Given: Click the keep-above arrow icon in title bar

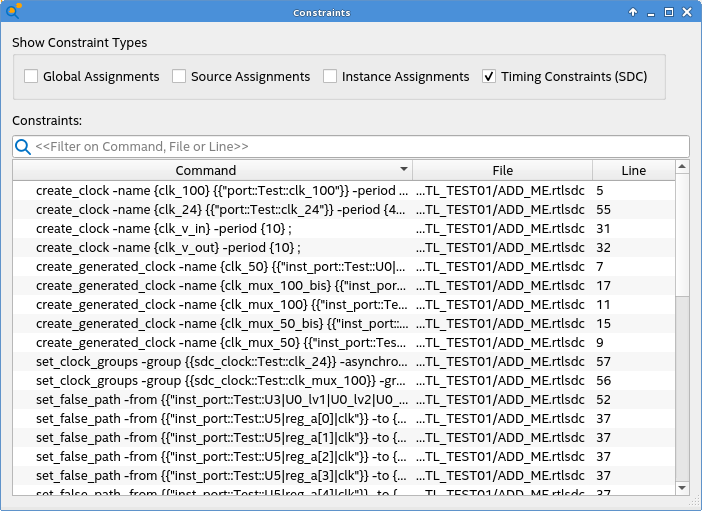Looking at the screenshot, I should (633, 12).
